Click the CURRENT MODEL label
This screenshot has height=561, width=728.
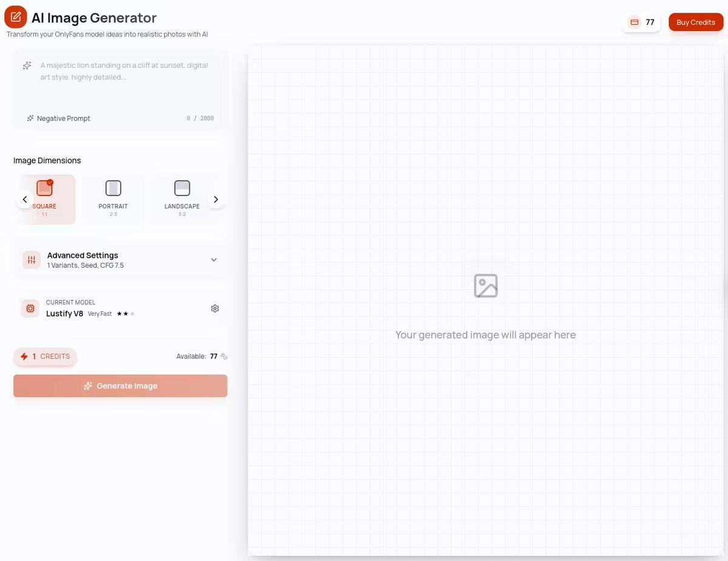(x=70, y=302)
